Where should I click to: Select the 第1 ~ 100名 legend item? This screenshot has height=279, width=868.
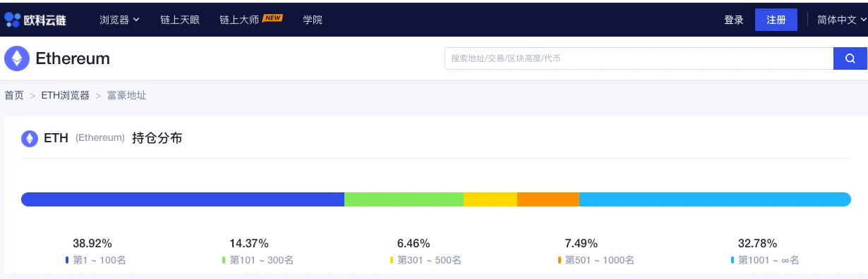coord(95,260)
